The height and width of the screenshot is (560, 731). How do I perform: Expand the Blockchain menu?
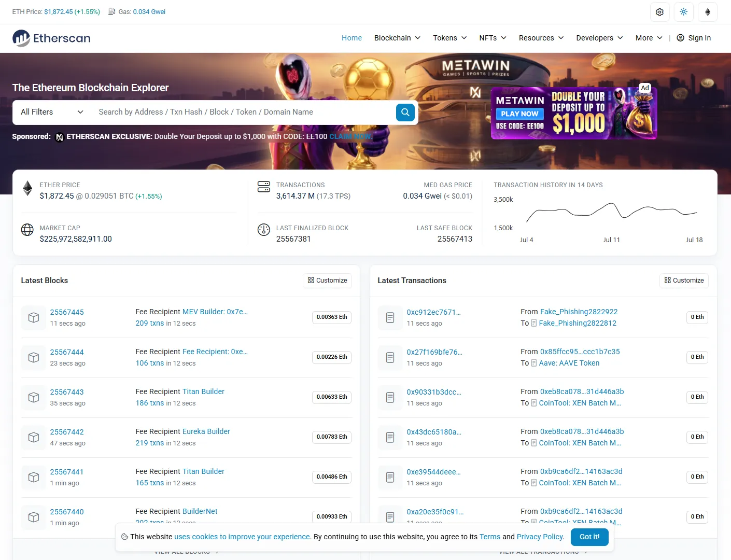397,38
